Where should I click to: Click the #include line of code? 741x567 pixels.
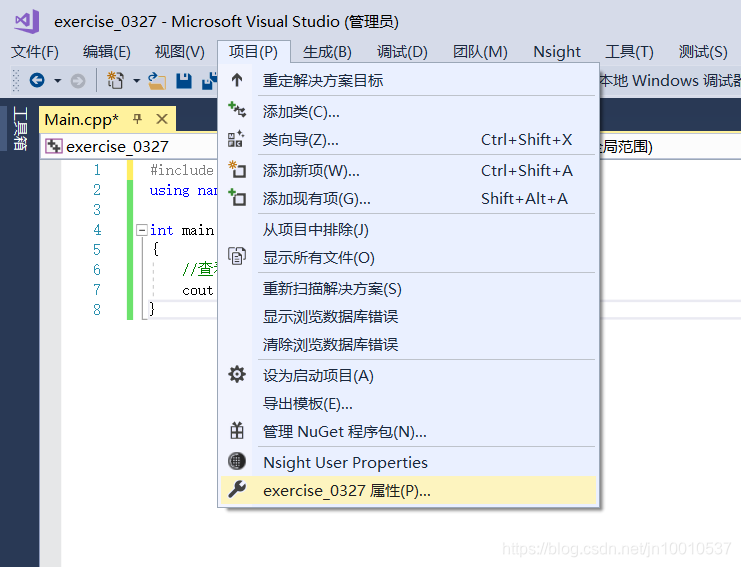click(x=183, y=170)
